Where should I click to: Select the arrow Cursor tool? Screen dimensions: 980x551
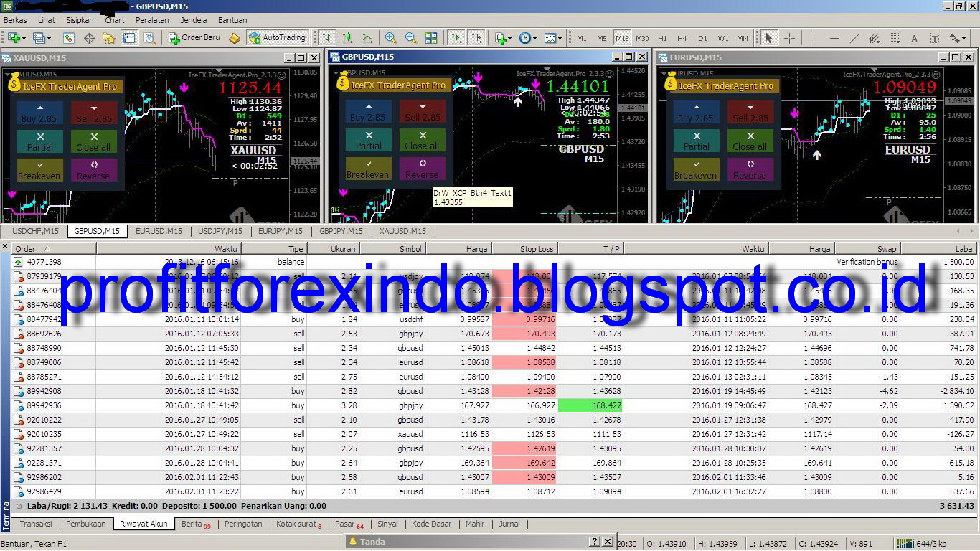(768, 38)
